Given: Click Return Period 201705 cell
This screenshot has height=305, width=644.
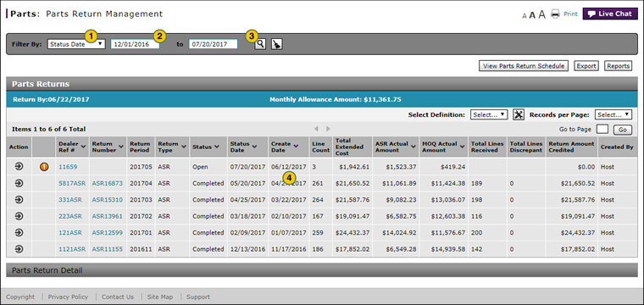Looking at the screenshot, I should coord(141,167).
